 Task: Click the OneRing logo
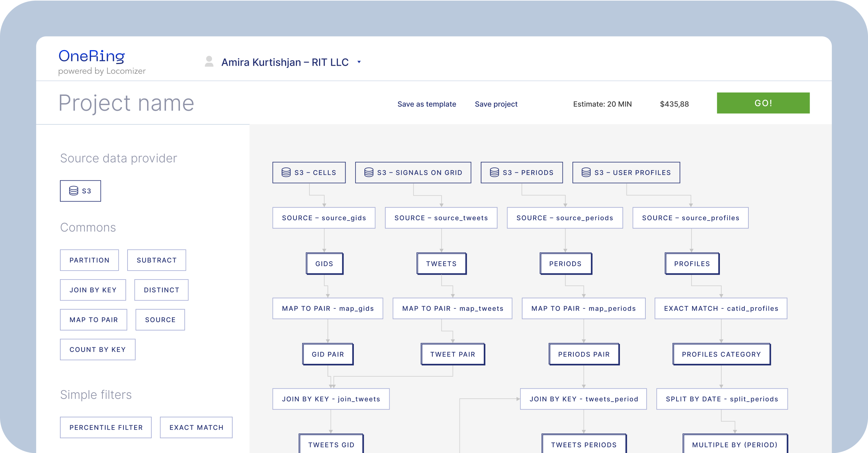92,56
